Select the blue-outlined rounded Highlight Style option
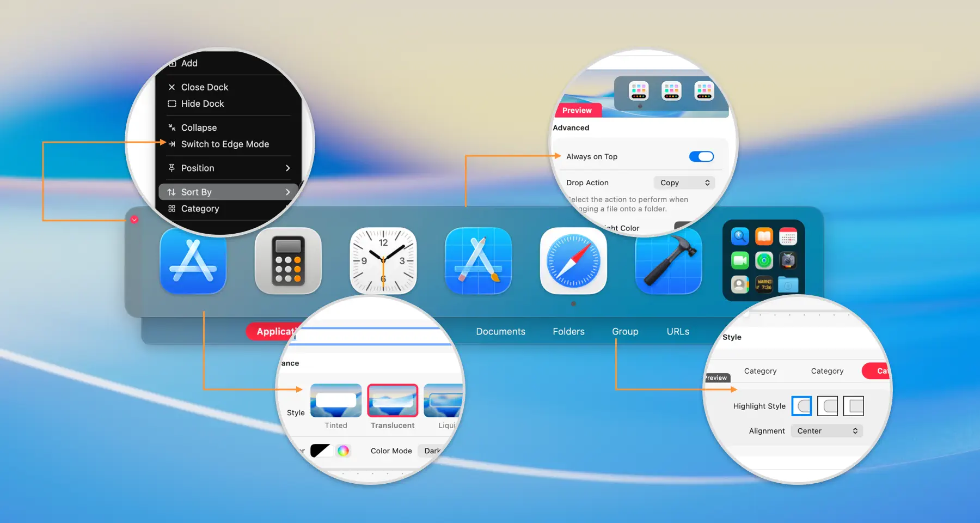The height and width of the screenshot is (523, 980). (801, 406)
